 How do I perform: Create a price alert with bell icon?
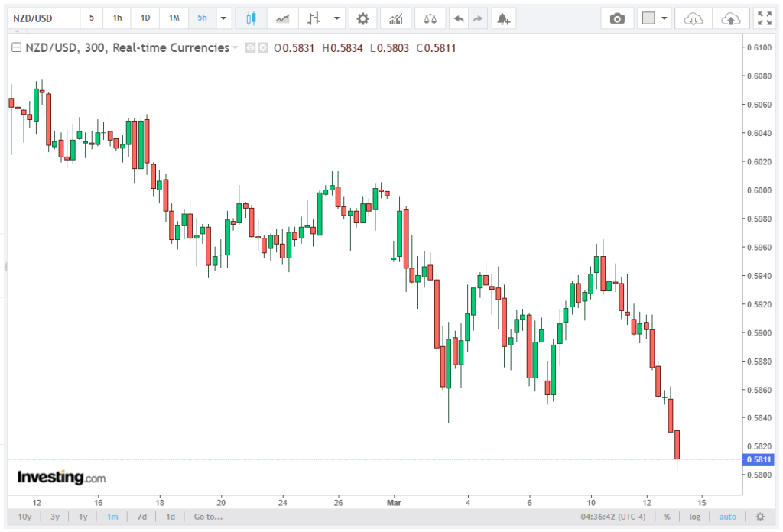(502, 18)
